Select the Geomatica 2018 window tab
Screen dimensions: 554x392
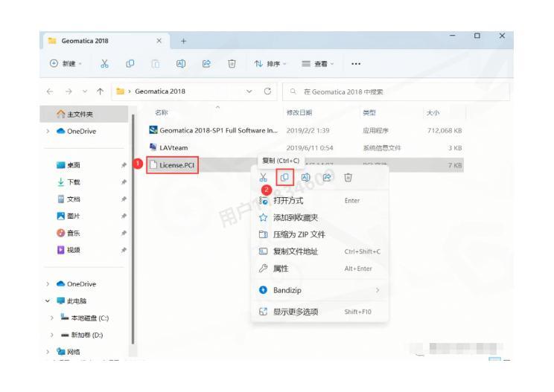[106, 41]
